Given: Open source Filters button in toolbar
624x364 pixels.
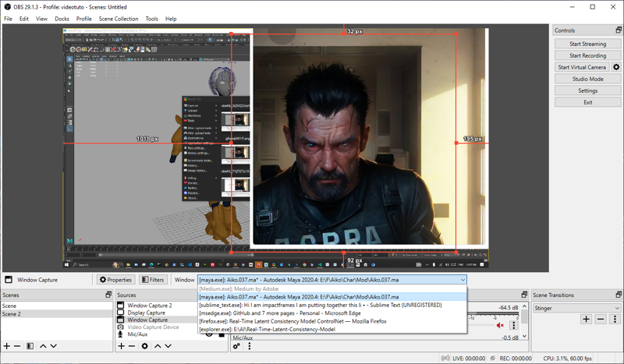Looking at the screenshot, I should 153,280.
